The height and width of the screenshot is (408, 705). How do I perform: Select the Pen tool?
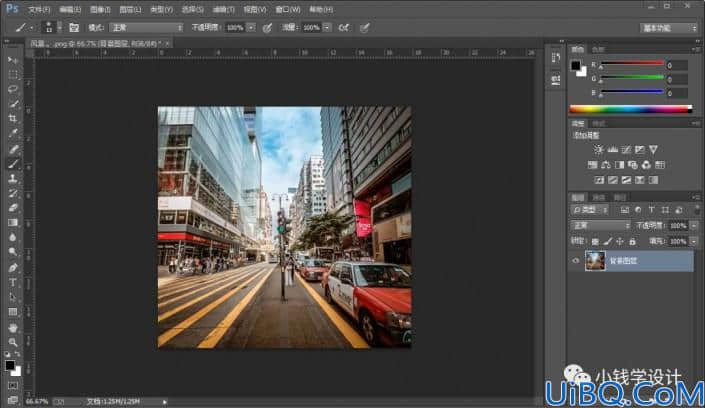13,268
